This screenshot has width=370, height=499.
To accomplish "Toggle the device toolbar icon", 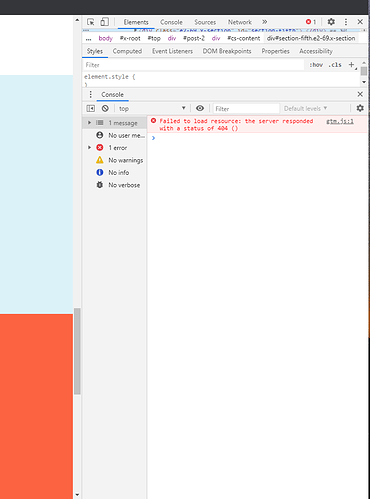I will coord(104,22).
